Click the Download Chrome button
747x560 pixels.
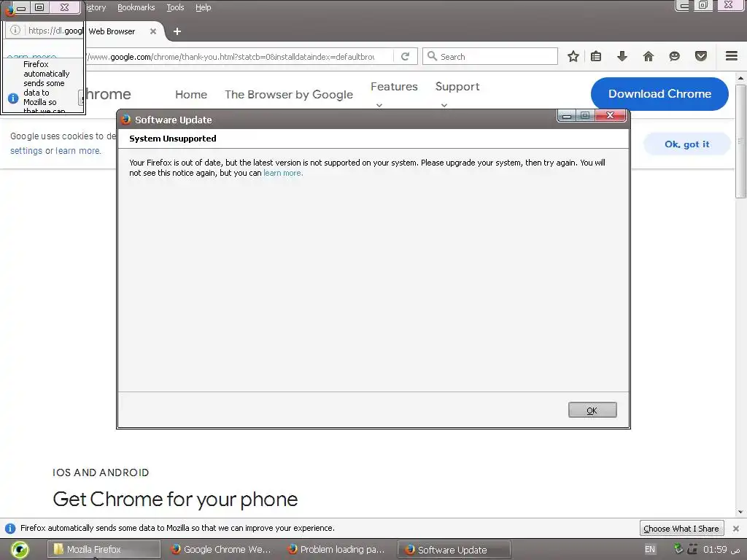pos(659,94)
